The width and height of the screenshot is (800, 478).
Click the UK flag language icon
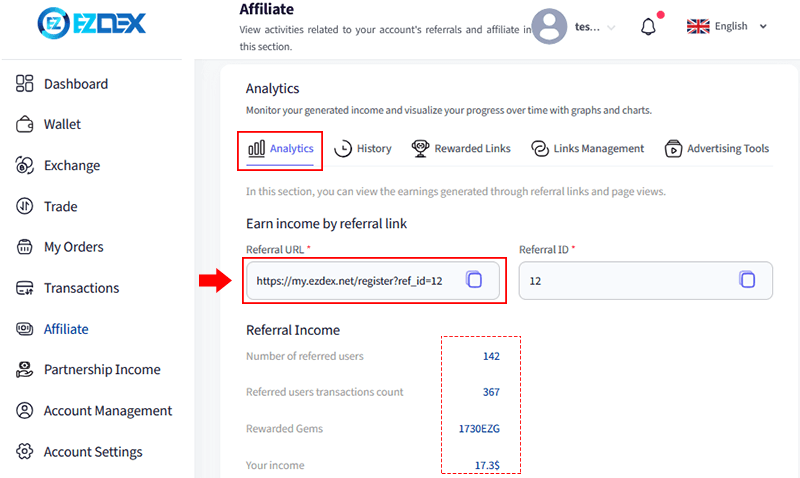[x=698, y=26]
